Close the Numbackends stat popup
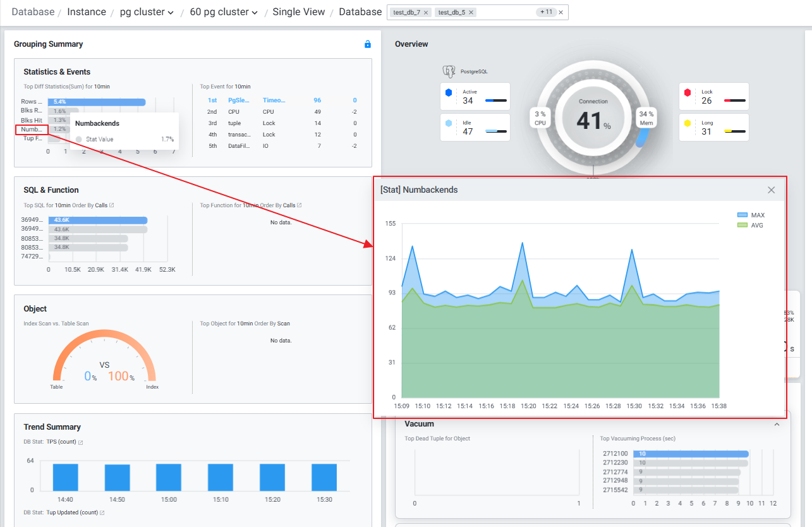This screenshot has width=812, height=527. point(771,190)
